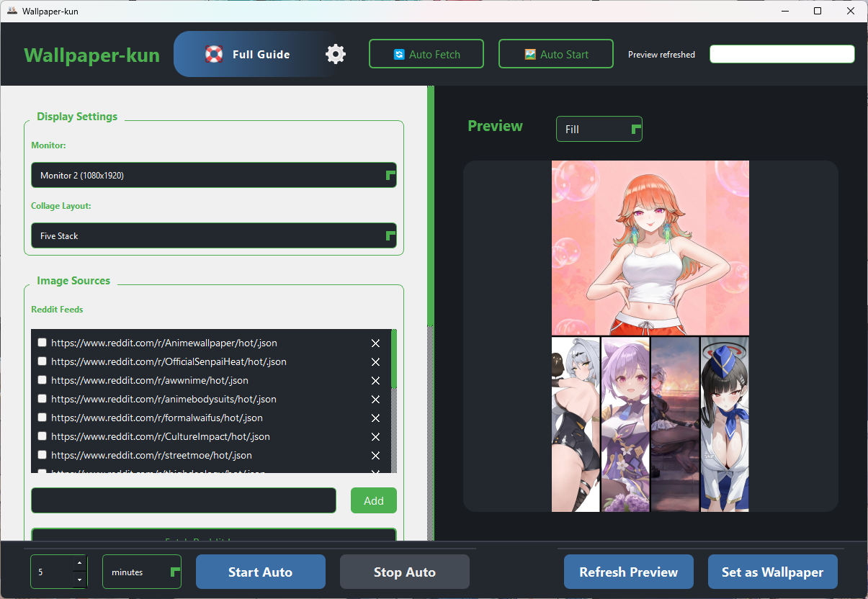Enable the CultureImpact feed checkbox
The height and width of the screenshot is (599, 868).
pyautogui.click(x=42, y=436)
